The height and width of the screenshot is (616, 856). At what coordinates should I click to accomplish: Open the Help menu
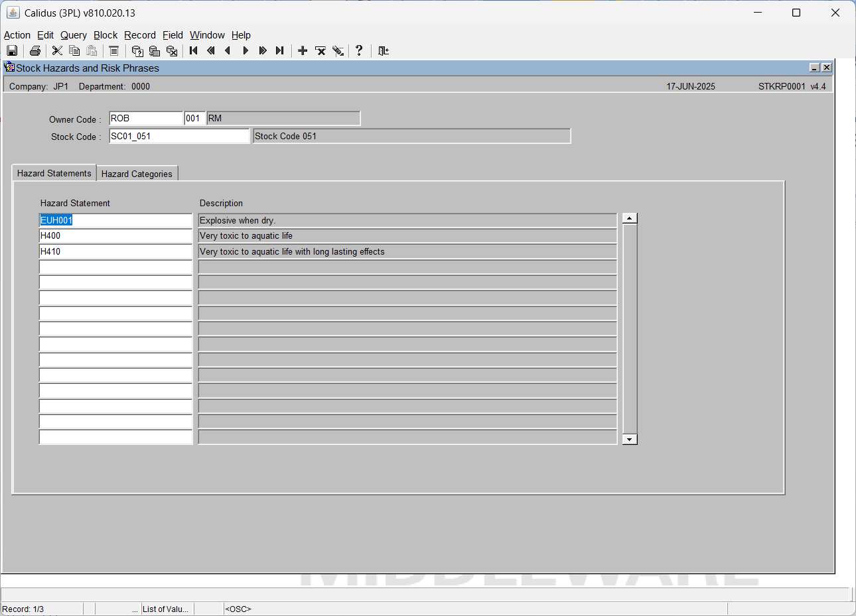(241, 35)
